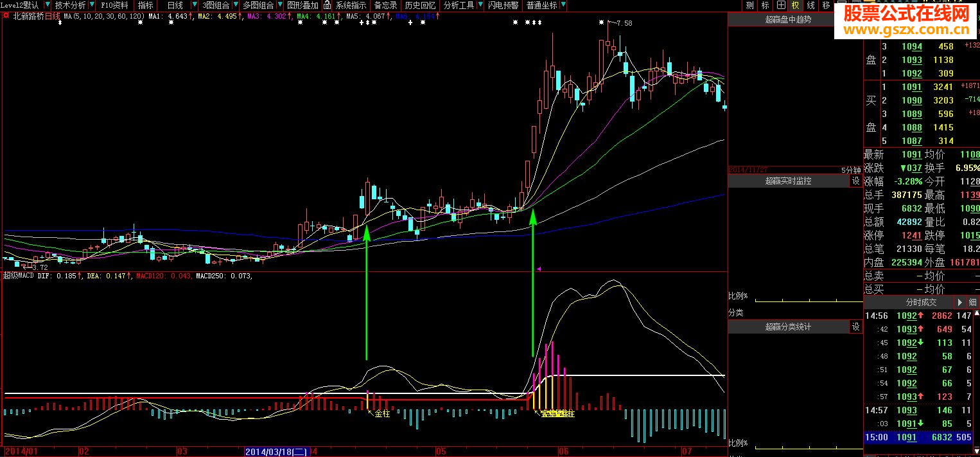The width and height of the screenshot is (980, 457).
Task: Click the 金柱 label in MACD panel
Action: (x=382, y=413)
